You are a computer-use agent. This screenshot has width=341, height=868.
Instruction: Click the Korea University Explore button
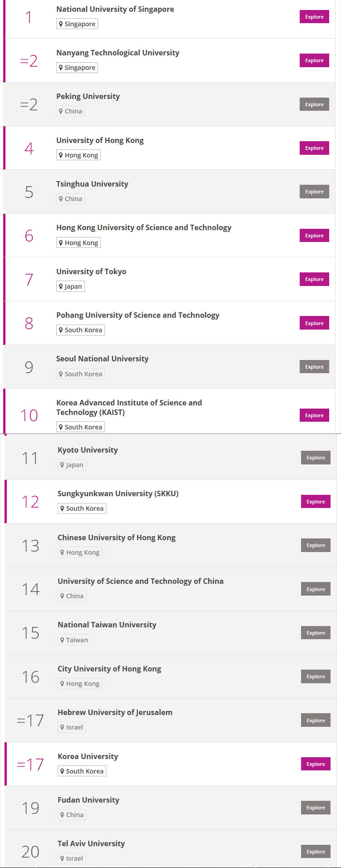(316, 764)
